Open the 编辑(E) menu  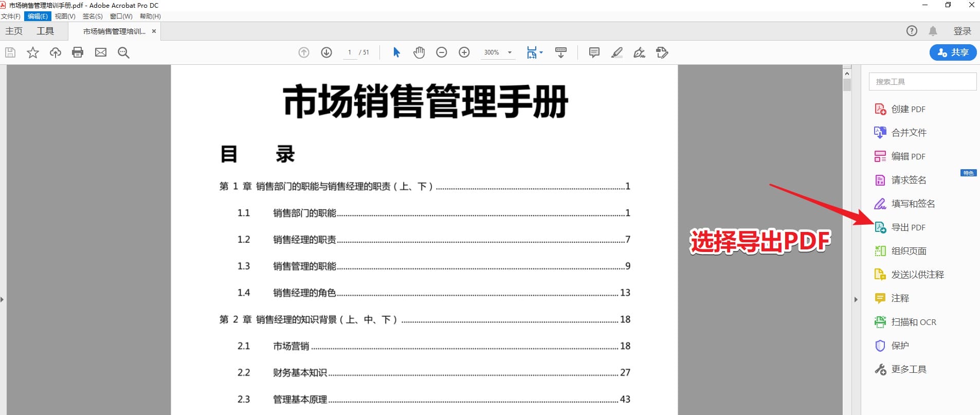38,16
